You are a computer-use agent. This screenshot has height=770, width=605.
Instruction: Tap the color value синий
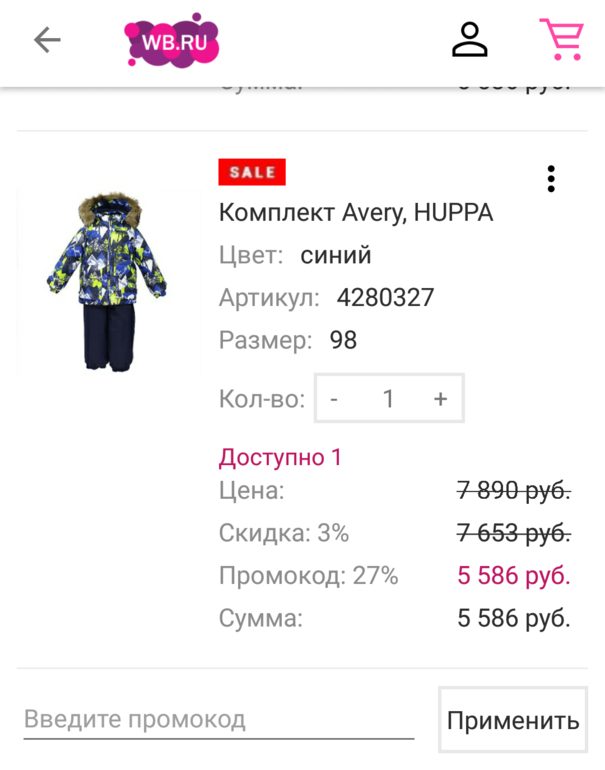point(336,255)
